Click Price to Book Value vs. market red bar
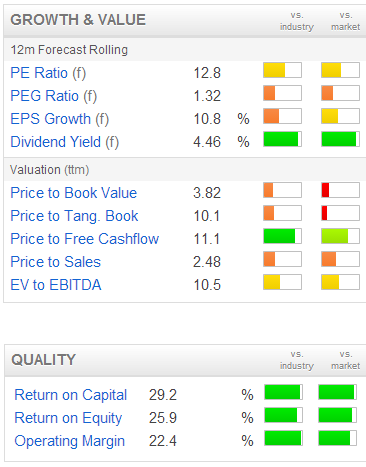The height and width of the screenshot is (467, 366). tap(340, 190)
